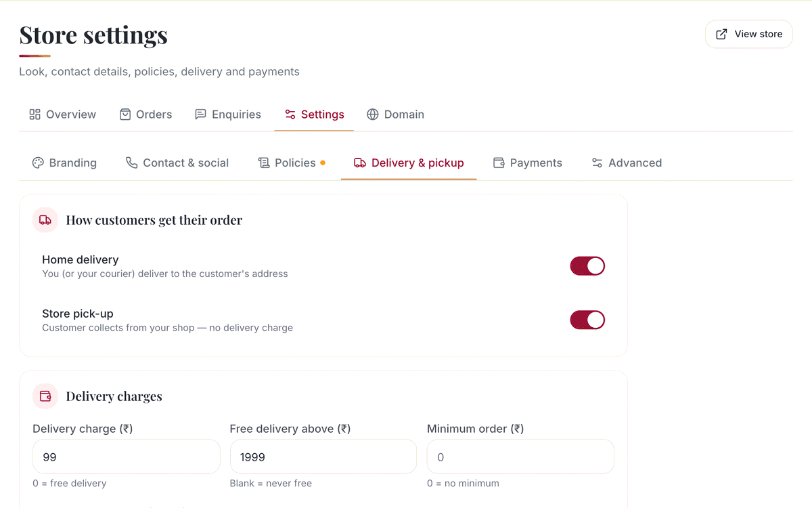Go to the Advanced sub-tab
812x508 pixels.
627,163
